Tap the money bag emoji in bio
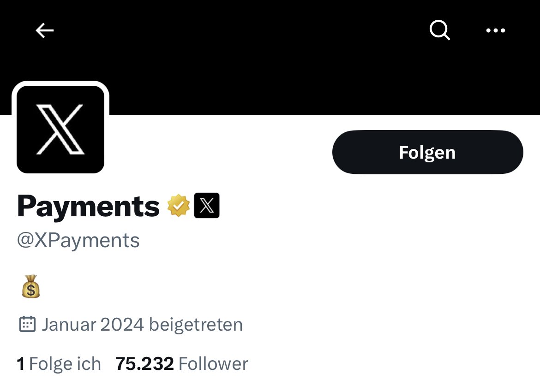540x392 pixels. click(31, 286)
